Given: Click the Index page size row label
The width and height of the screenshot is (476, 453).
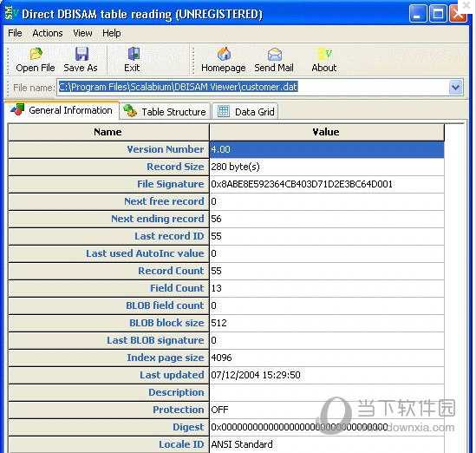Looking at the screenshot, I should pyautogui.click(x=108, y=358).
